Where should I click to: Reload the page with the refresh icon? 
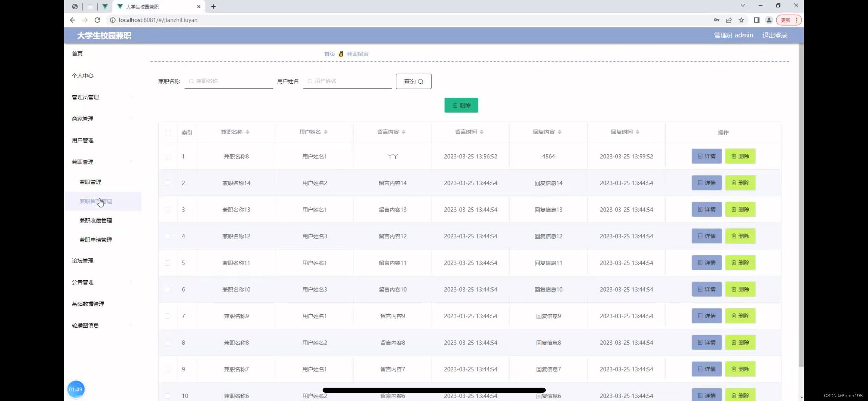97,20
